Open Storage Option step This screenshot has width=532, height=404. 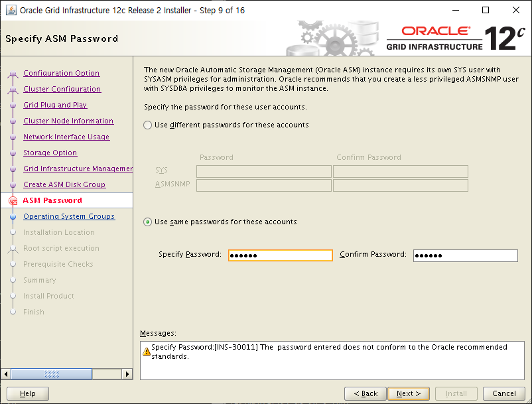click(x=50, y=153)
